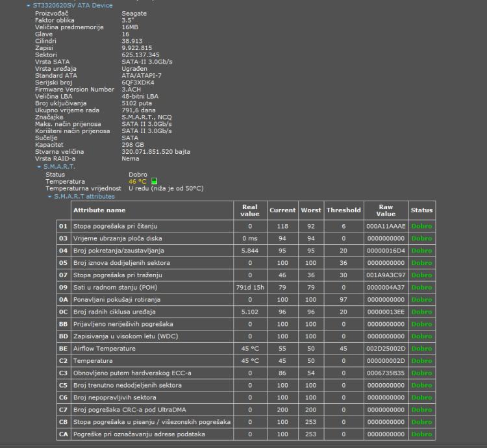Click Dobro status for attribute CA
This screenshot has width=487, height=448.
tap(421, 434)
